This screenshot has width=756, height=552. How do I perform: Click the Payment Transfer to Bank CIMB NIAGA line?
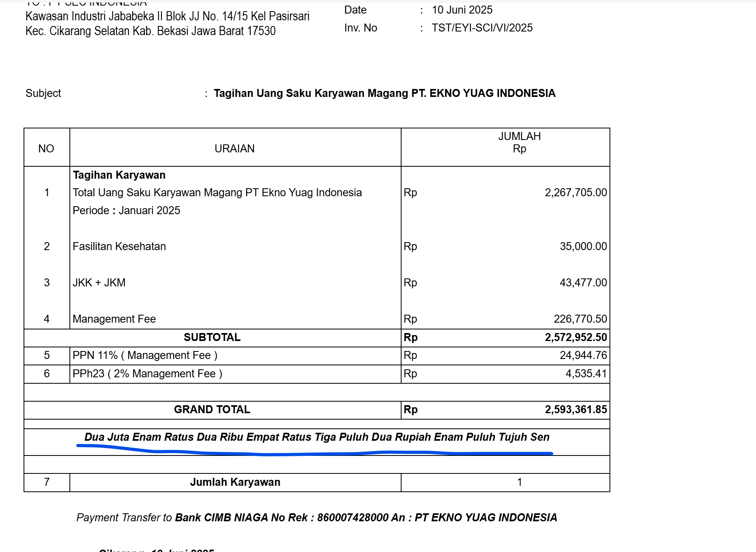pyautogui.click(x=317, y=518)
